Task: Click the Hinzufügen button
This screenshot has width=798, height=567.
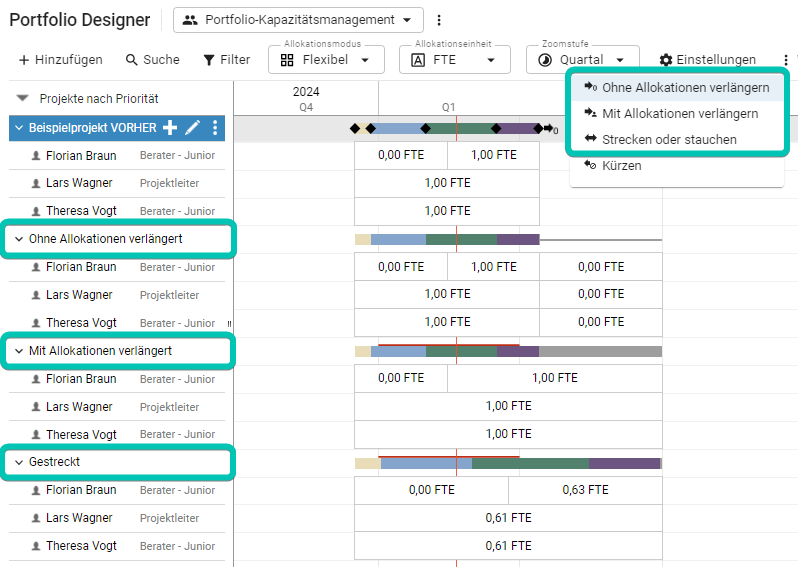Action: tap(61, 60)
